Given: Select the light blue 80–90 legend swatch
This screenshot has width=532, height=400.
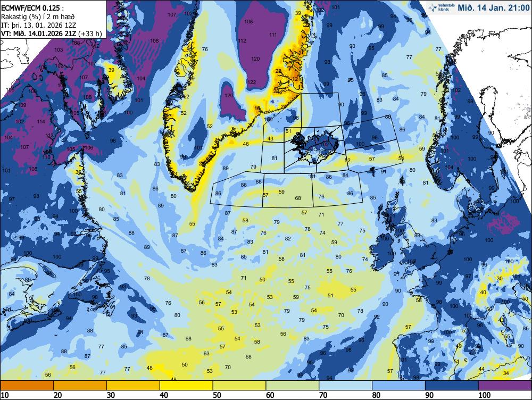Looking at the screenshot, I should (x=398, y=386).
